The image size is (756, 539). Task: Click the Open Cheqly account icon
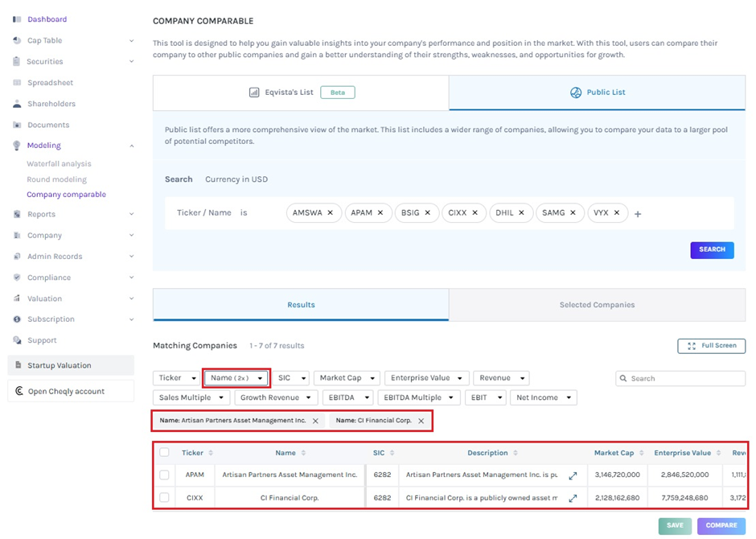pos(18,392)
